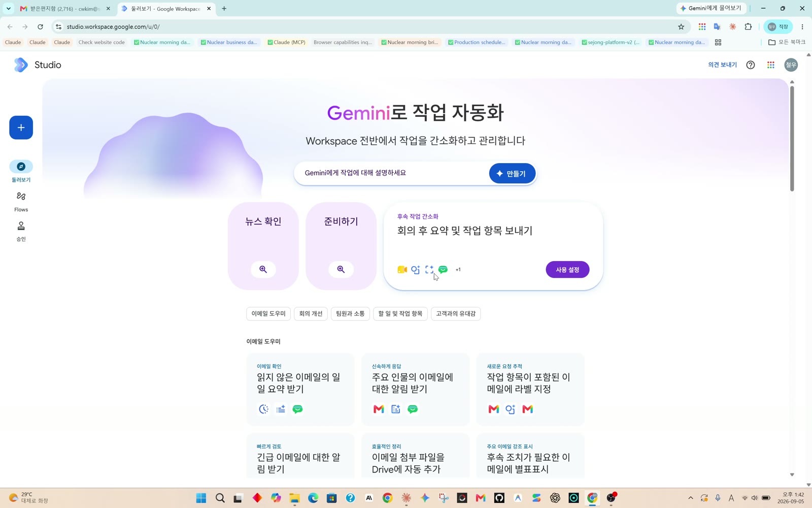The image size is (812, 508).
Task: Open the 후속 조치가 필요한 이메일에 별표표시 card
Action: coord(530,456)
